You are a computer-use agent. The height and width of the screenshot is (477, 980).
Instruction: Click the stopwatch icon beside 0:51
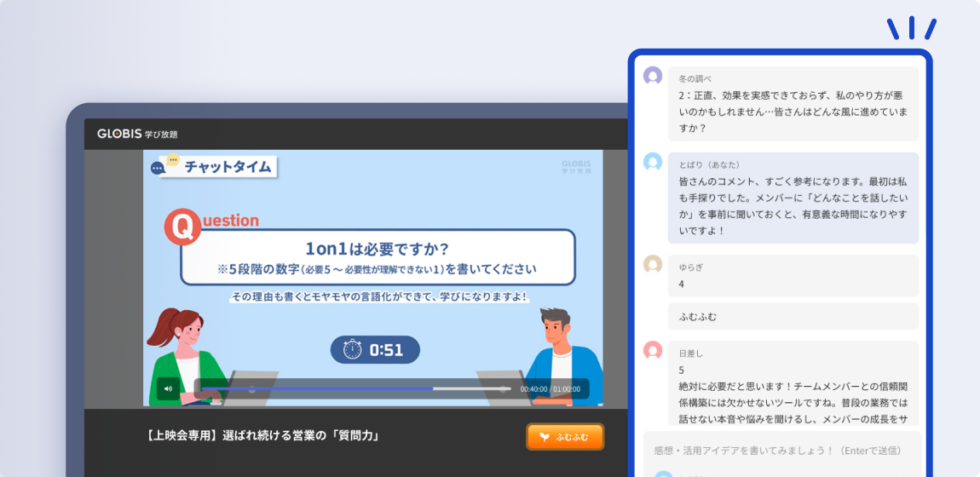[353, 349]
